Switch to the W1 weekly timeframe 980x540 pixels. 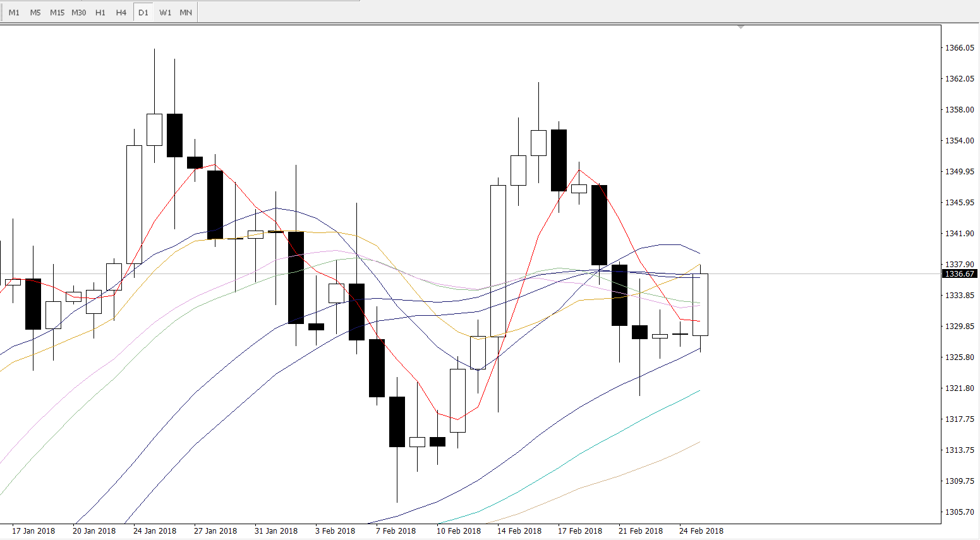point(165,13)
